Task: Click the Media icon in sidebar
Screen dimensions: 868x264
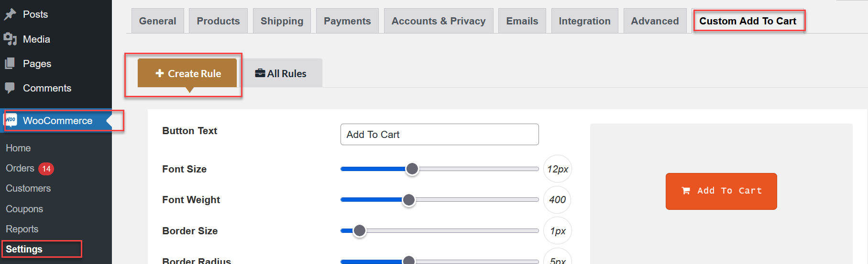Action: [10, 39]
